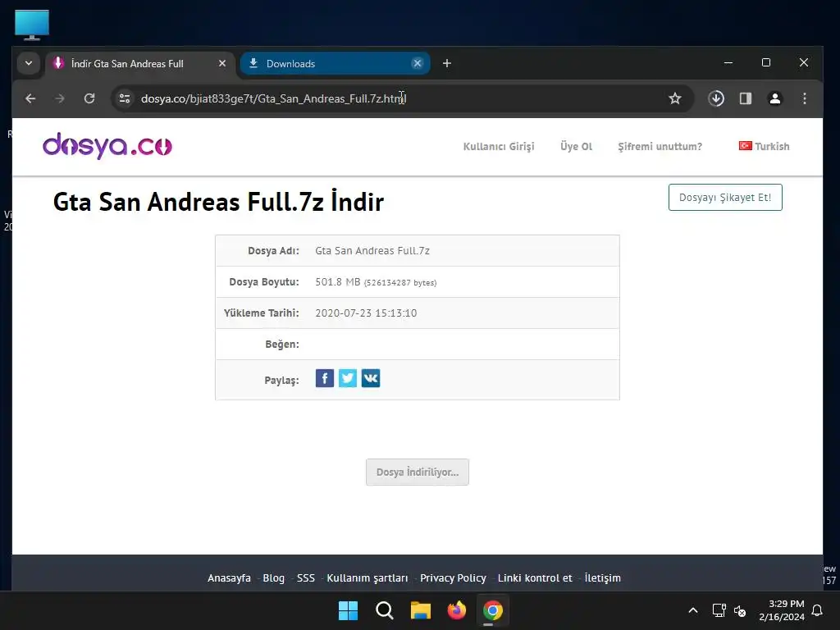Viewport: 840px width, 630px height.
Task: Open site information icon in address bar
Action: tap(125, 98)
